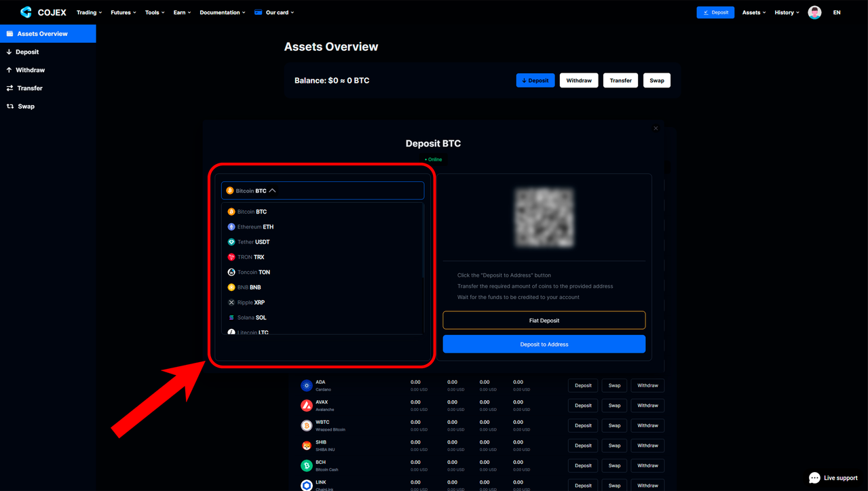Expand the Trading menu
The width and height of the screenshot is (868, 491).
click(x=89, y=12)
